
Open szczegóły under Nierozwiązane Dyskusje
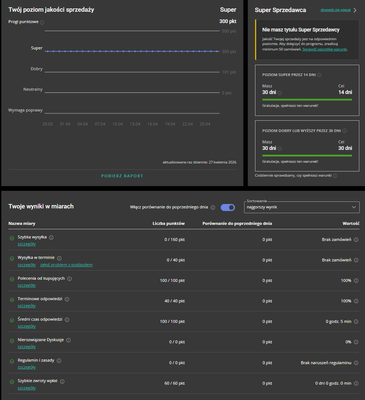click(27, 347)
